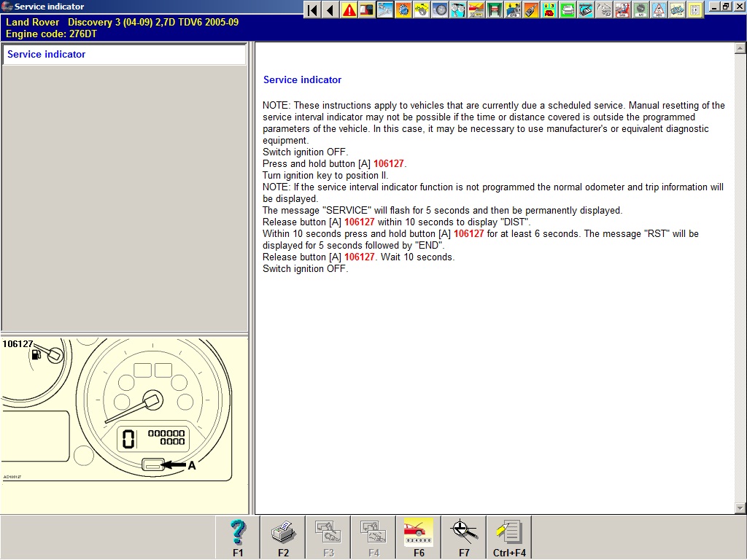Click the first-page arrow toolbar icon
Screen dimensions: 747x560
312,9
